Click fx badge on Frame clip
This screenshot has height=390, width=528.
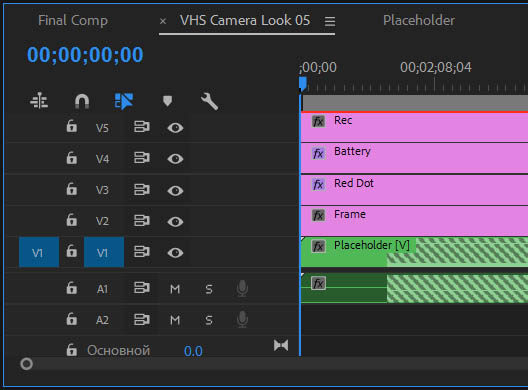(318, 216)
